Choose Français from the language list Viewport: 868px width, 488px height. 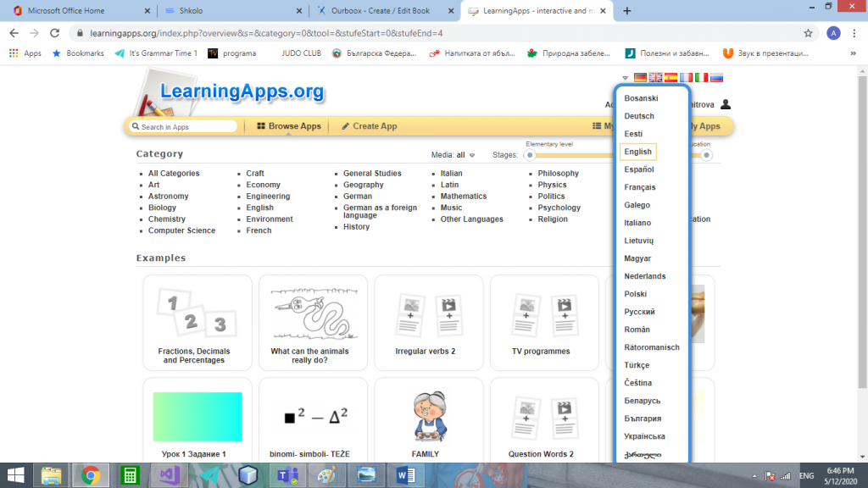click(x=639, y=187)
